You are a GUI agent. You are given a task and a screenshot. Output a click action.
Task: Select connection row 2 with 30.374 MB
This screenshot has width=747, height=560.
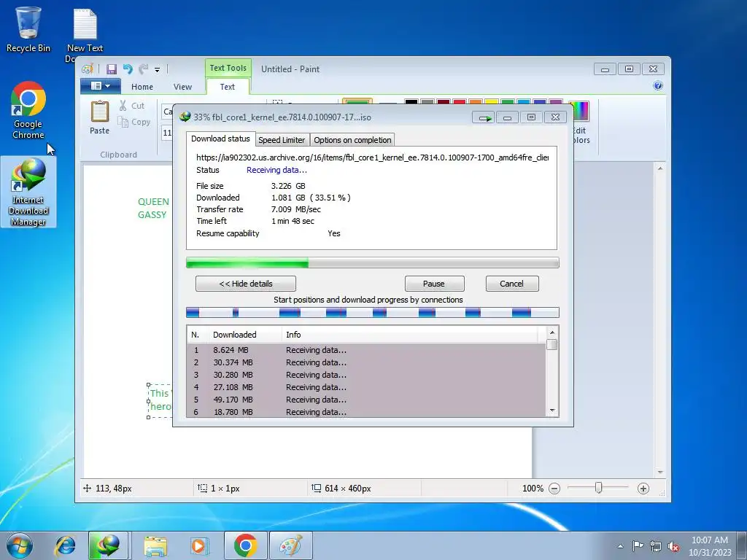tap(366, 362)
